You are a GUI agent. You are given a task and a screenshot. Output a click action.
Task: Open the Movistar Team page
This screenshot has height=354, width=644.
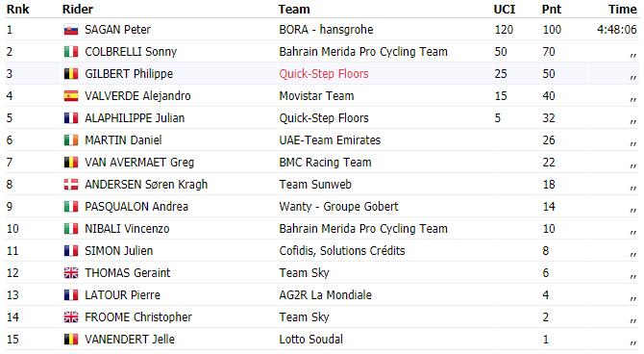[x=316, y=96]
